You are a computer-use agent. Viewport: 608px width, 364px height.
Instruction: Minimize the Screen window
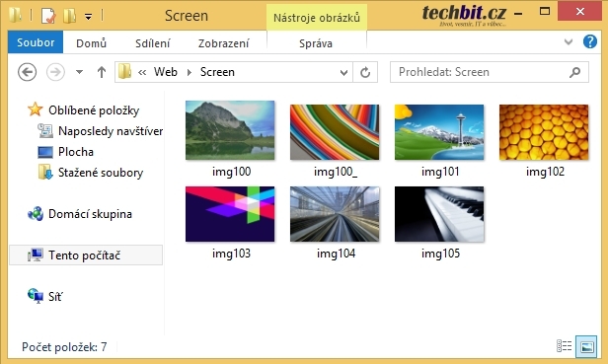point(518,14)
